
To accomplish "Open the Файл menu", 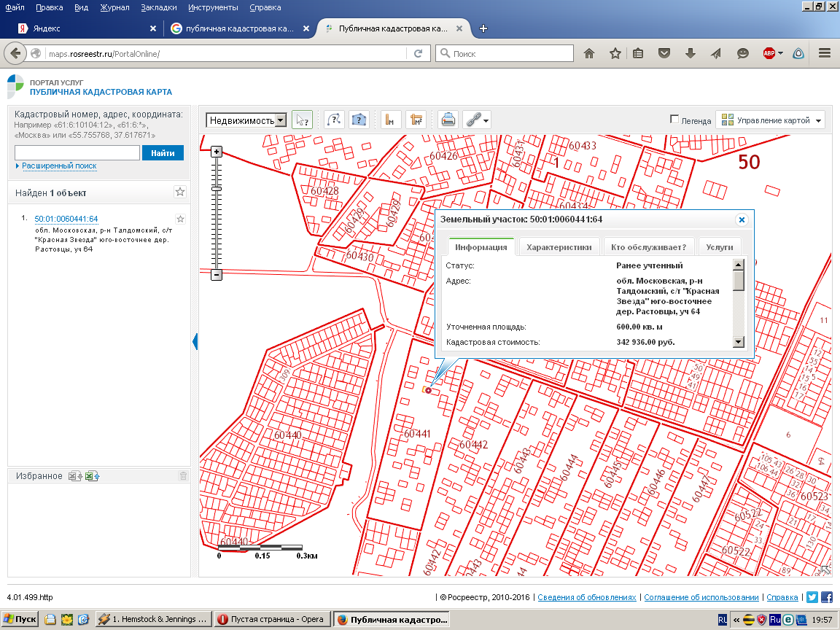I will click(15, 7).
